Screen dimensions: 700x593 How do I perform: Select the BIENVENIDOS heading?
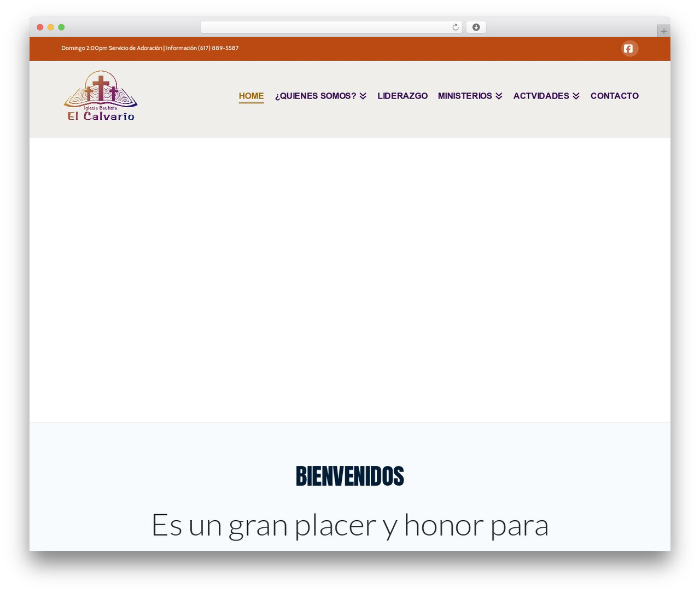tap(350, 476)
